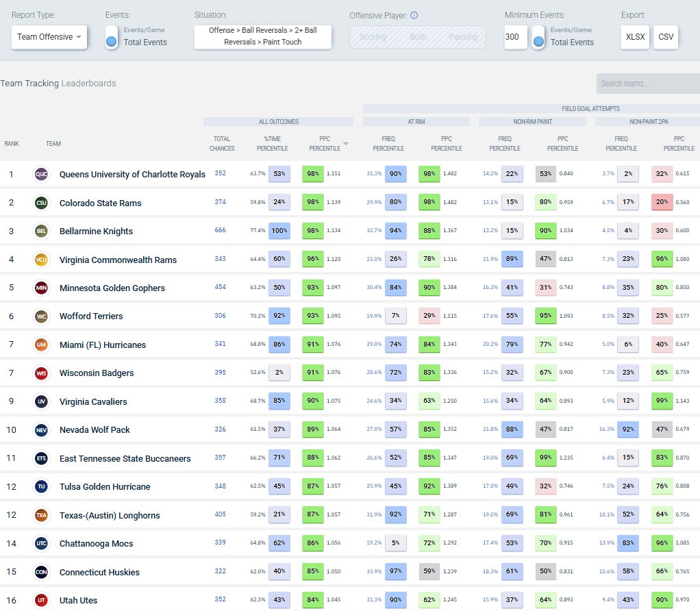Toggle Minimum Events per-game versus total switch

539,36
